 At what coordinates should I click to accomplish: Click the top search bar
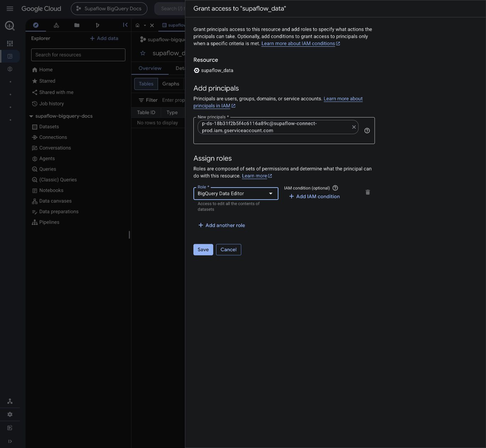tap(170, 8)
